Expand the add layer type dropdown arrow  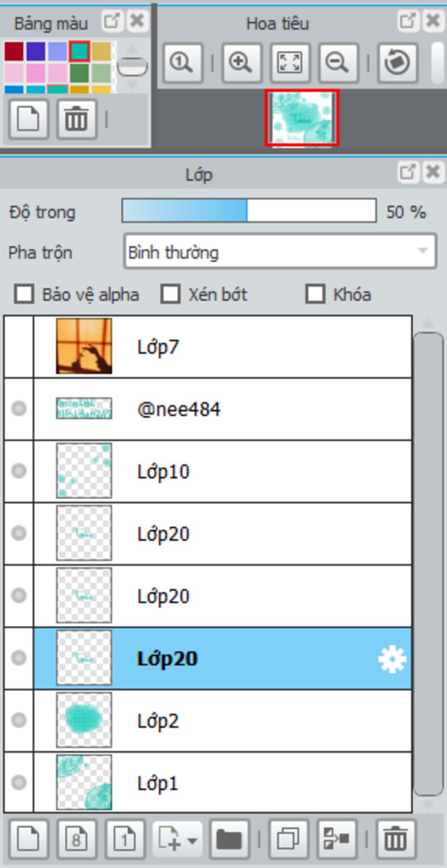[x=192, y=840]
